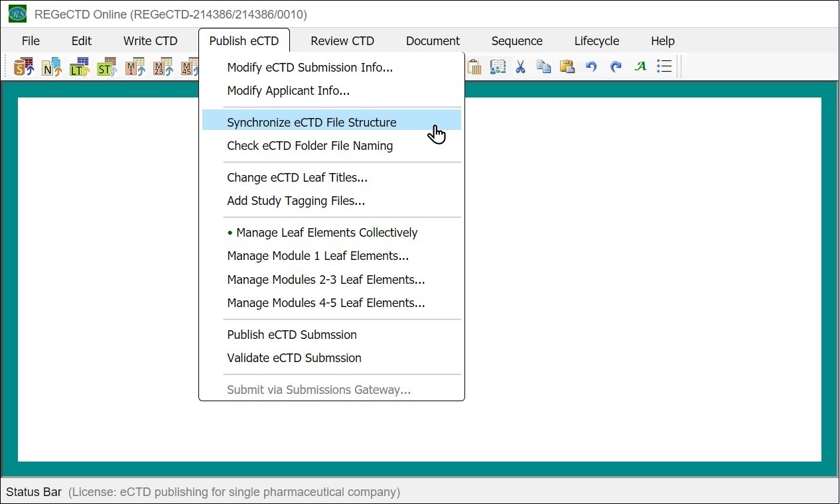
Task: Select Synchronize eCTD File Structure
Action: (x=311, y=123)
